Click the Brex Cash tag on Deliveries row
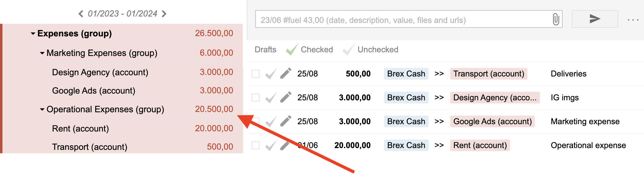The image size is (644, 186). coord(406,74)
